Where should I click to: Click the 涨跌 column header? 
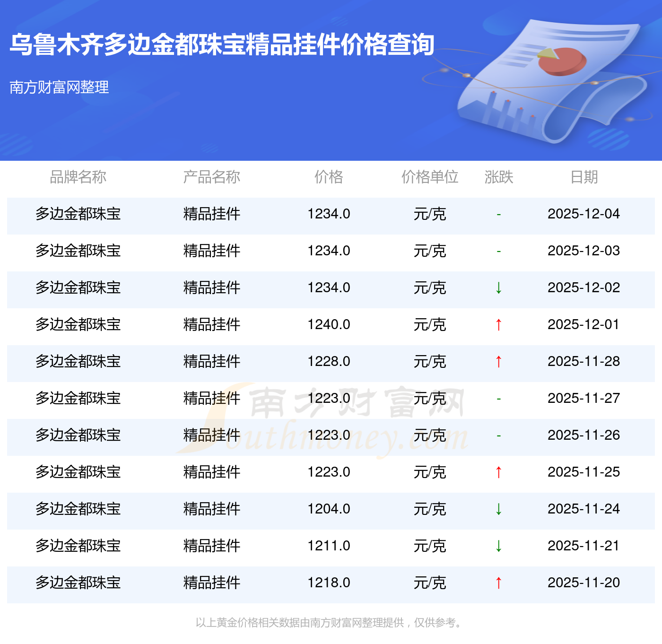pos(499,177)
